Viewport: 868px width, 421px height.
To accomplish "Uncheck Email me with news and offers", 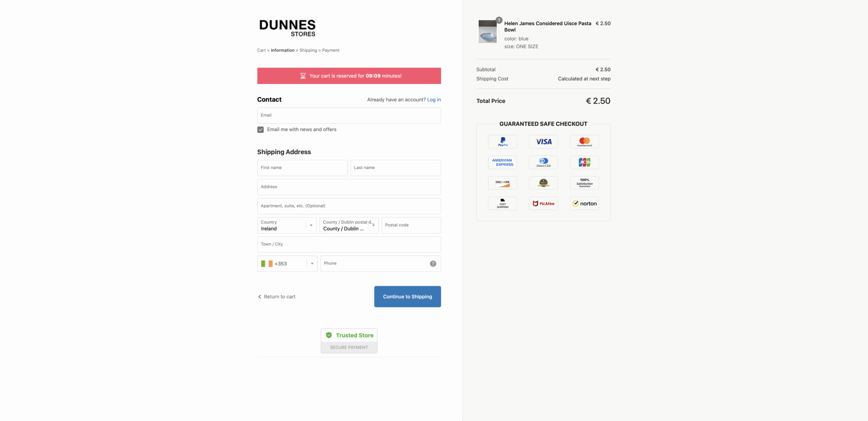I will pos(260,130).
